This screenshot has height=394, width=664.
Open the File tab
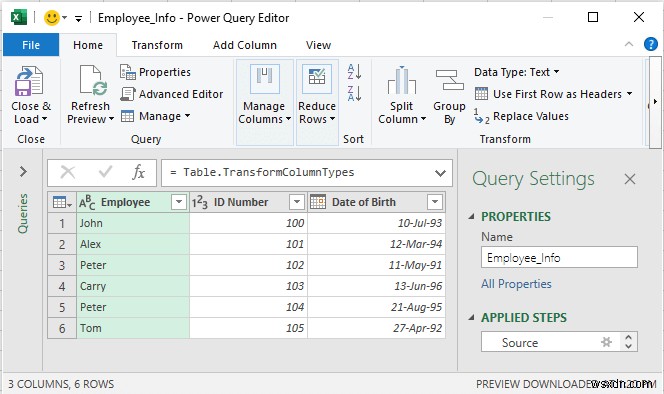31,45
